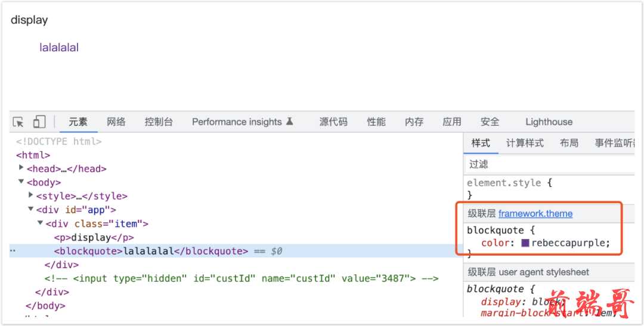
Task: Open the 内存 tab
Action: coord(414,122)
